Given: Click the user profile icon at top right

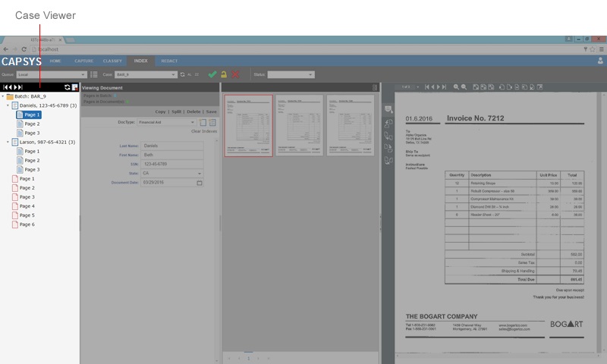Looking at the screenshot, I should tap(600, 61).
